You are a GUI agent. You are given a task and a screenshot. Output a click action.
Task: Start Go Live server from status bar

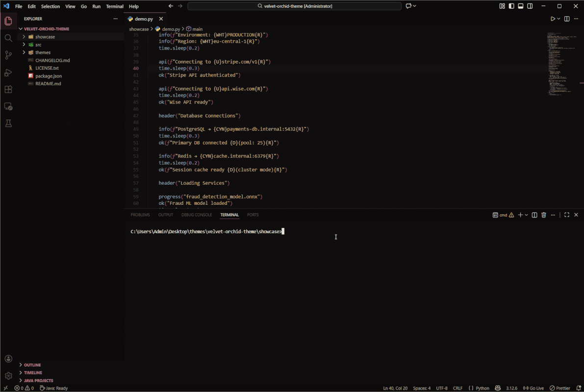point(533,388)
